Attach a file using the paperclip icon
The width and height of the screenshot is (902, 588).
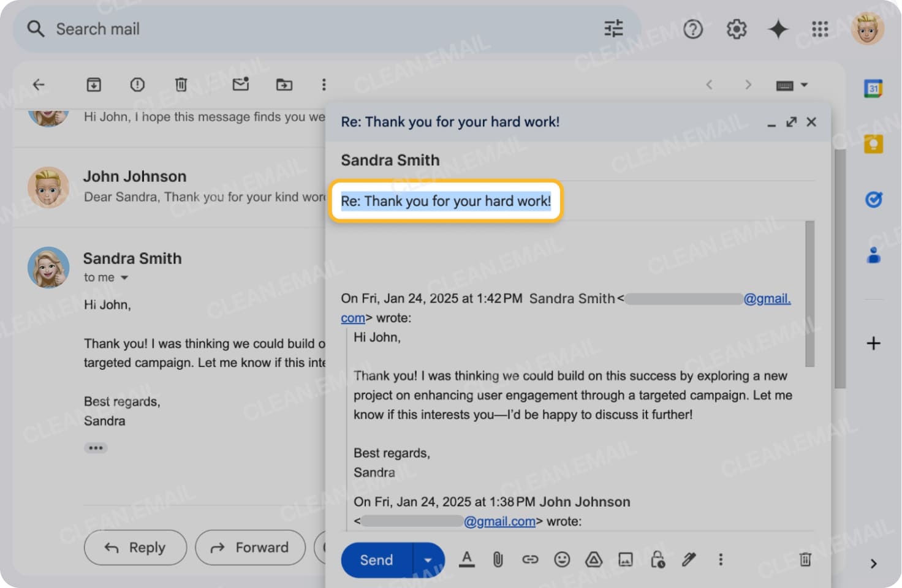point(498,559)
